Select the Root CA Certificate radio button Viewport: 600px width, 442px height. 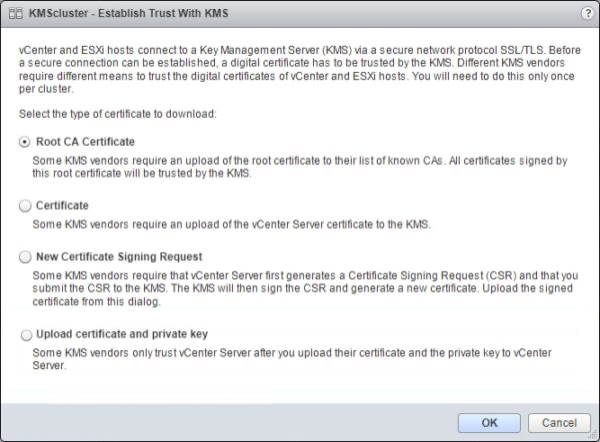coord(25,142)
